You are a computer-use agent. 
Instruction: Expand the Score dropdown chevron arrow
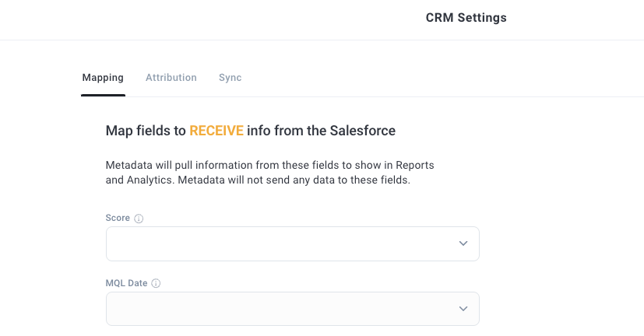pos(463,243)
